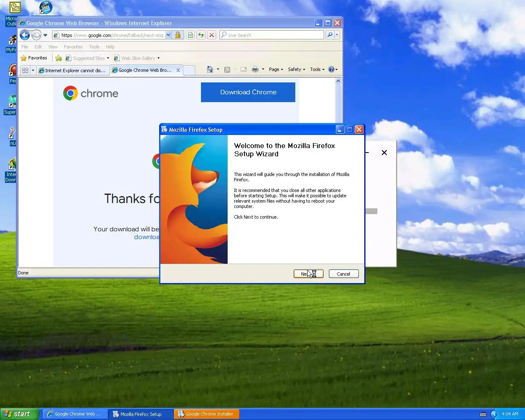Screen dimensions: 525x420
Task: Click the Forward arrow in Internet Explorer
Action: [36, 35]
